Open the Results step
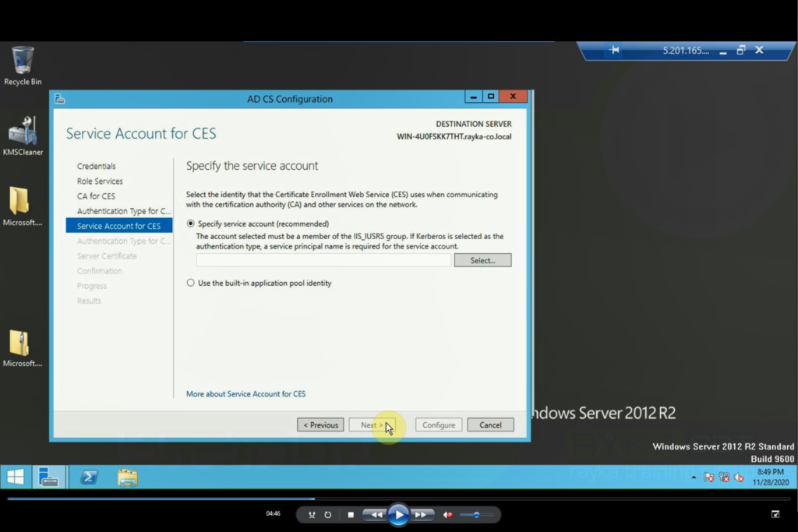The image size is (798, 532). 89,301
